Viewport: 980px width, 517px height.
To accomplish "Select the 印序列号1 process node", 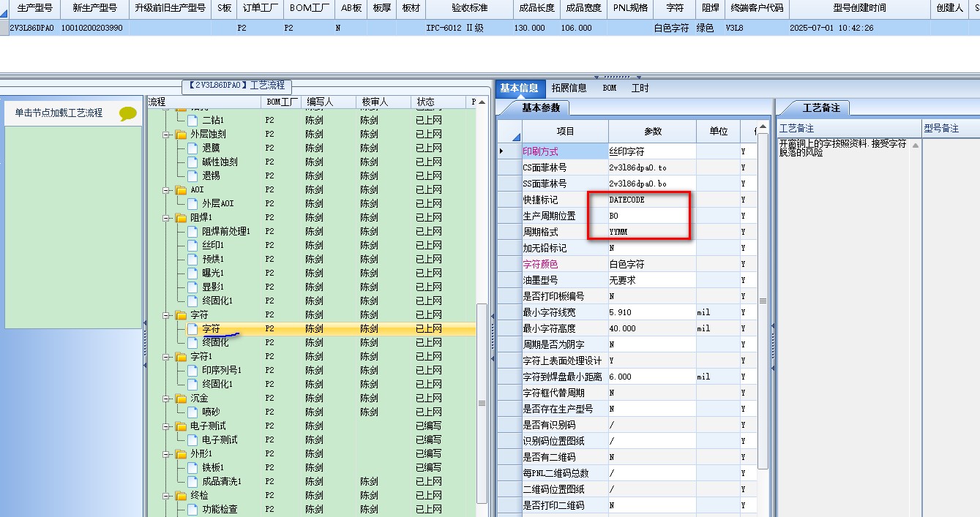I will point(222,370).
